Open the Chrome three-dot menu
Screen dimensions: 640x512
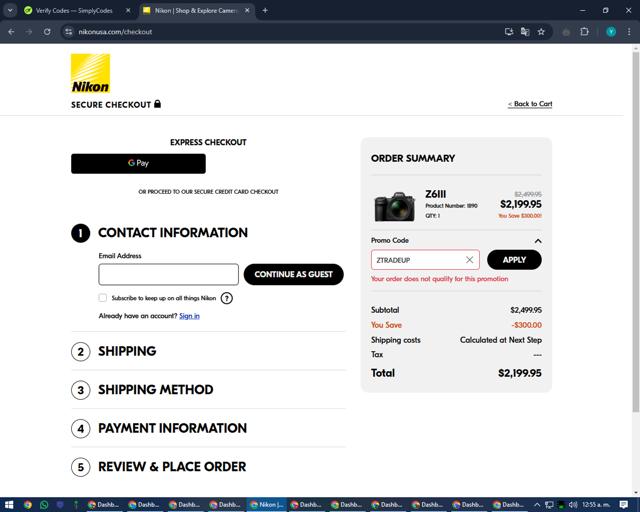click(629, 31)
